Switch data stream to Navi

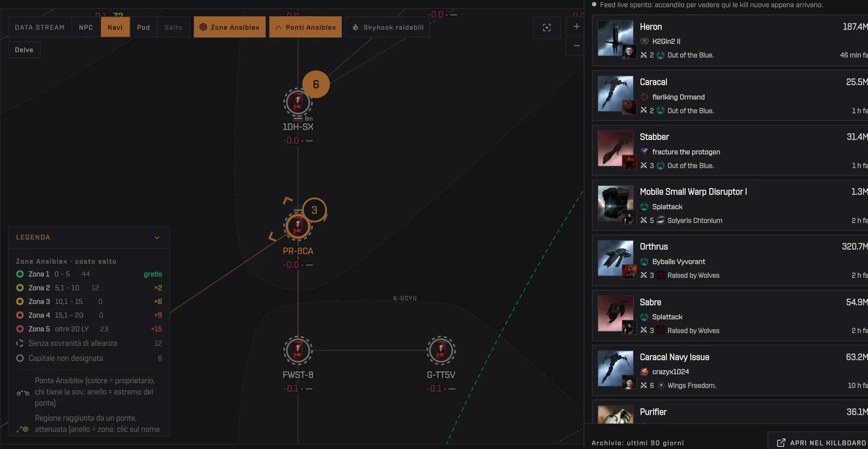click(x=115, y=27)
